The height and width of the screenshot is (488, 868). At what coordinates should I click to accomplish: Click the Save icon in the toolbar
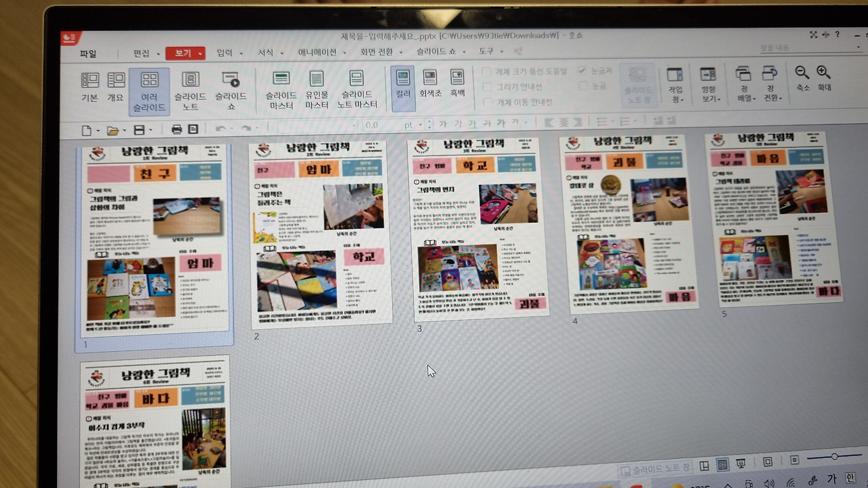[x=139, y=130]
